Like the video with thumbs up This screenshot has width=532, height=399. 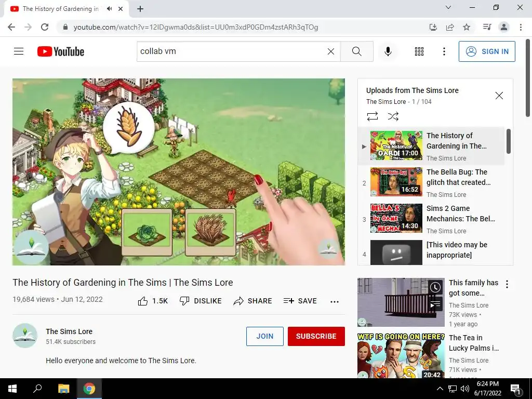153,301
